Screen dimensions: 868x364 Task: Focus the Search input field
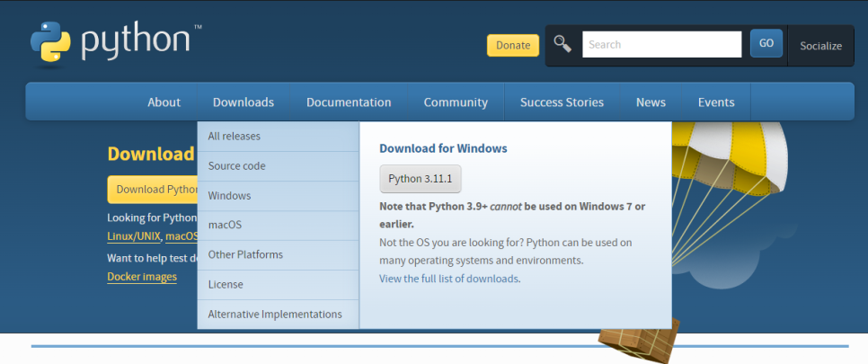[x=661, y=44]
